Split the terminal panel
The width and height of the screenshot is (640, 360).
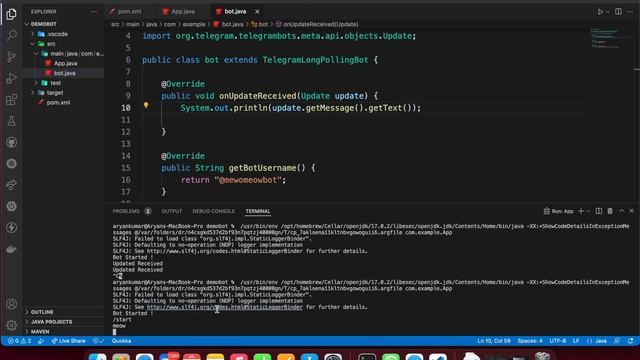(598, 211)
